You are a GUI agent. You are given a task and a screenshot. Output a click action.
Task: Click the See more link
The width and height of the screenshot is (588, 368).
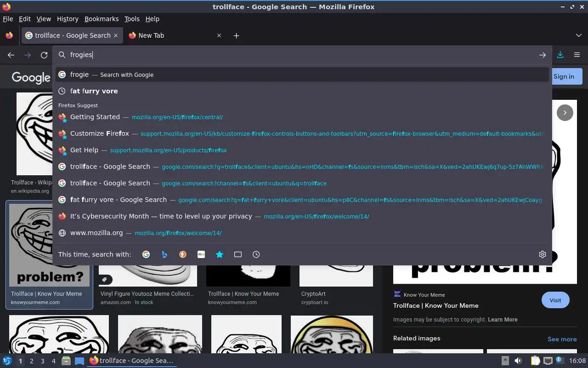pos(562,339)
